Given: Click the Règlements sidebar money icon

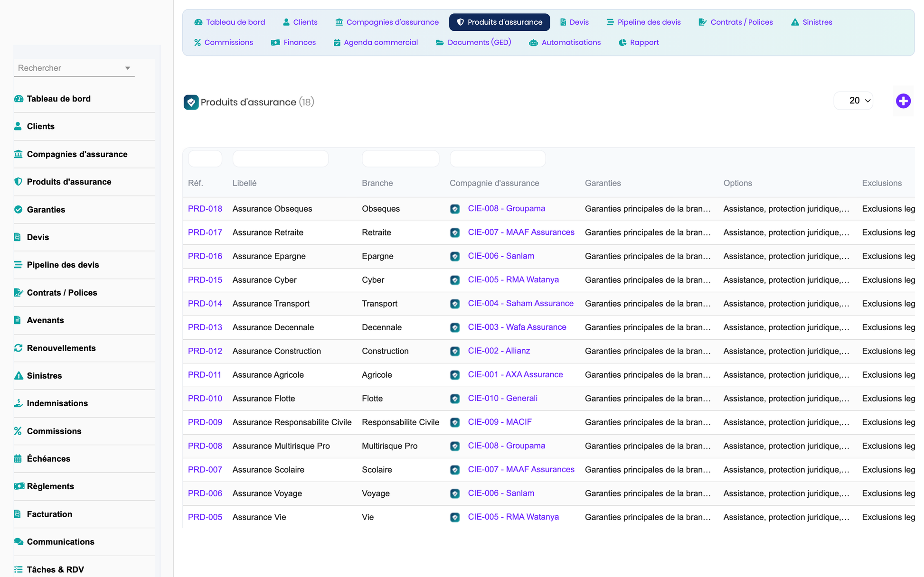Looking at the screenshot, I should (x=19, y=486).
